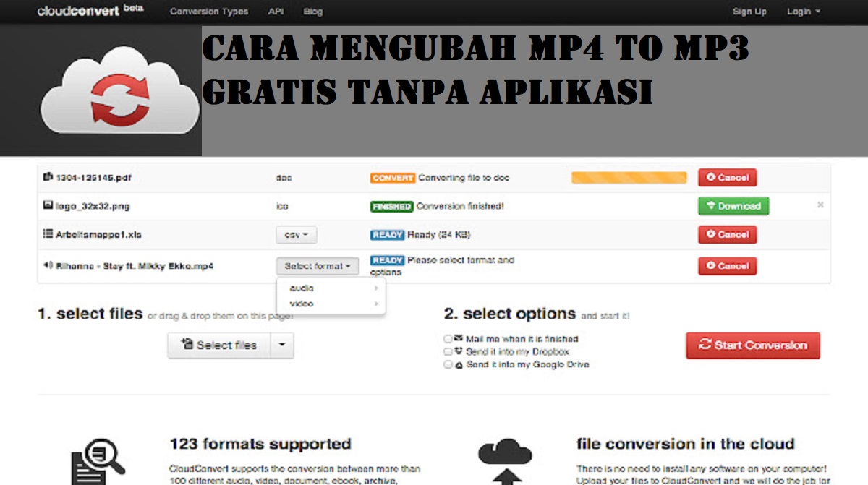
Task: Click the file conversion in the cloud heading
Action: coord(685,444)
